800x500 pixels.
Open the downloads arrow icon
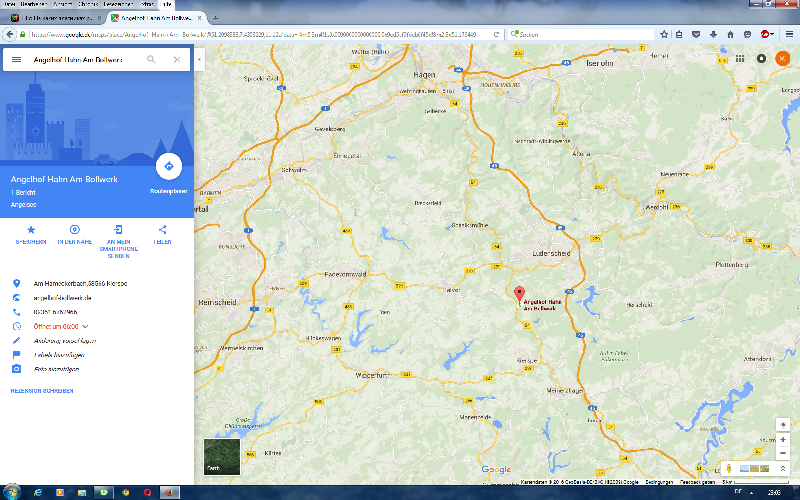pyautogui.click(x=713, y=34)
